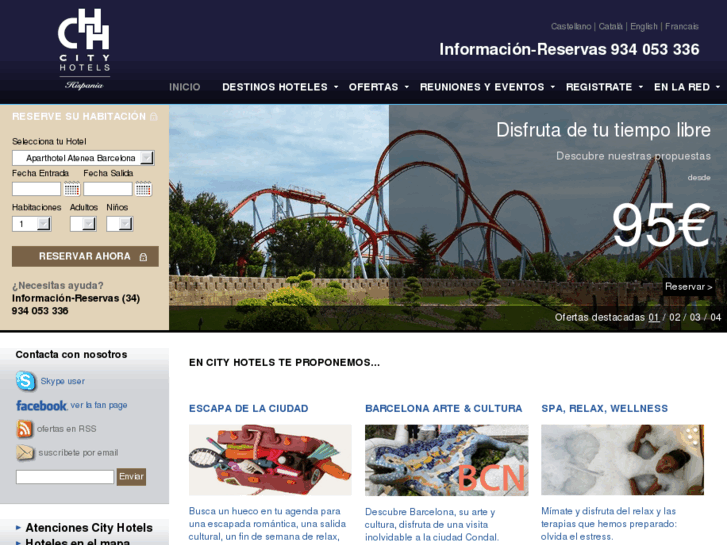The height and width of the screenshot is (545, 727).
Task: Switch language to Castellano
Action: (571, 26)
